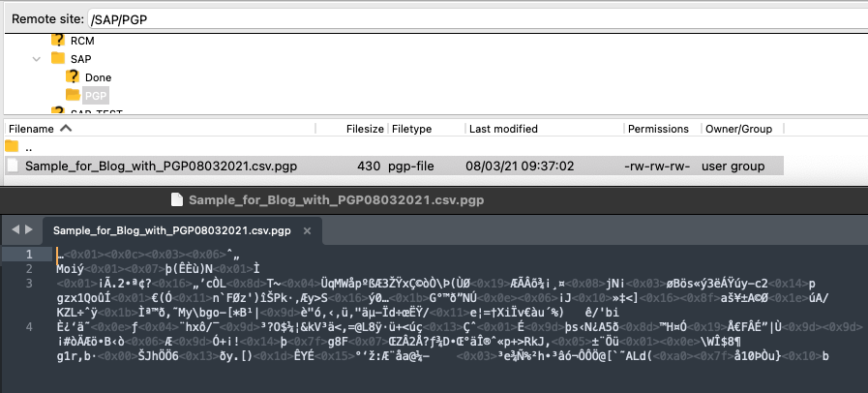This screenshot has height=393, width=868.
Task: Click the SAP folder icon in tree
Action: (57, 59)
